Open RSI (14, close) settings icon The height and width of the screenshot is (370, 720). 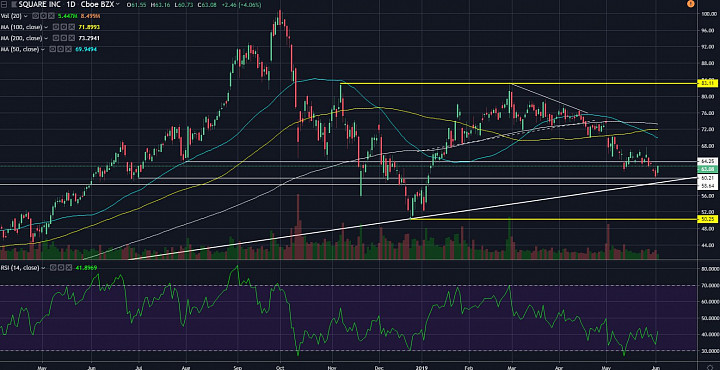point(61,268)
